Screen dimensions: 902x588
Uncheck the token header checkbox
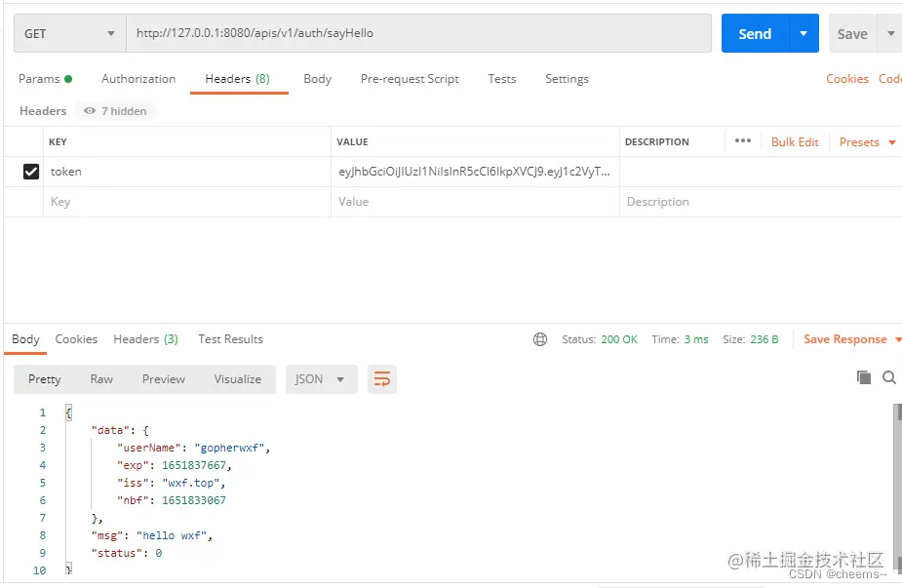coord(31,172)
